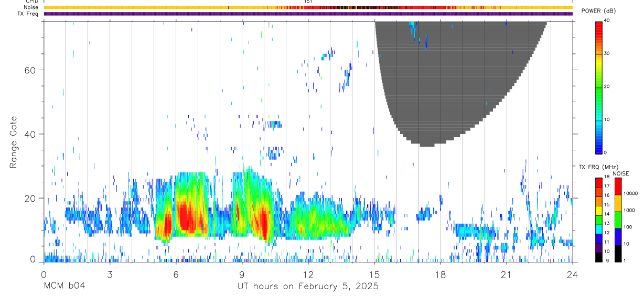Select the 12 label of the TX FRQ legend
Screen dimensions: 644x297
(x=607, y=233)
